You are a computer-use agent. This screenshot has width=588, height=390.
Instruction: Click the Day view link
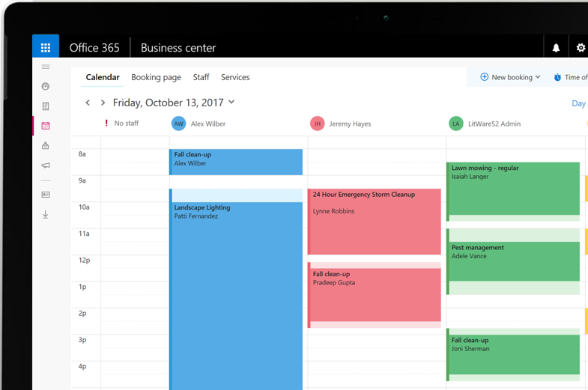click(578, 103)
